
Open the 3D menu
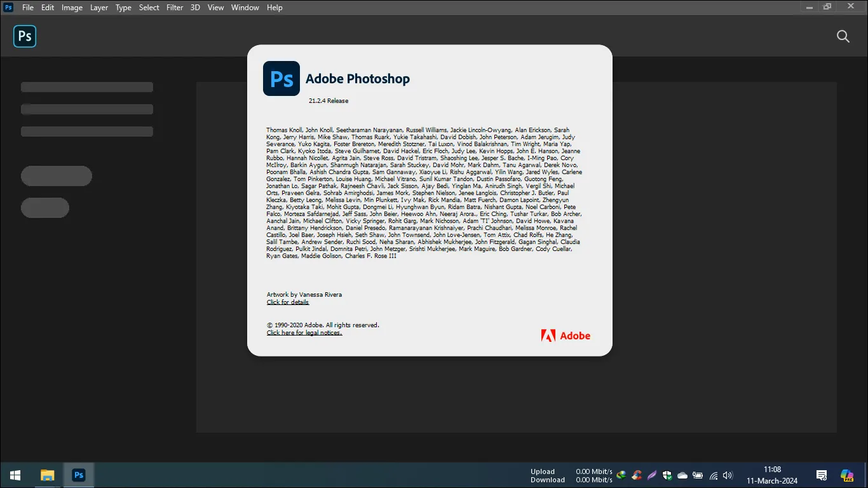coord(194,7)
